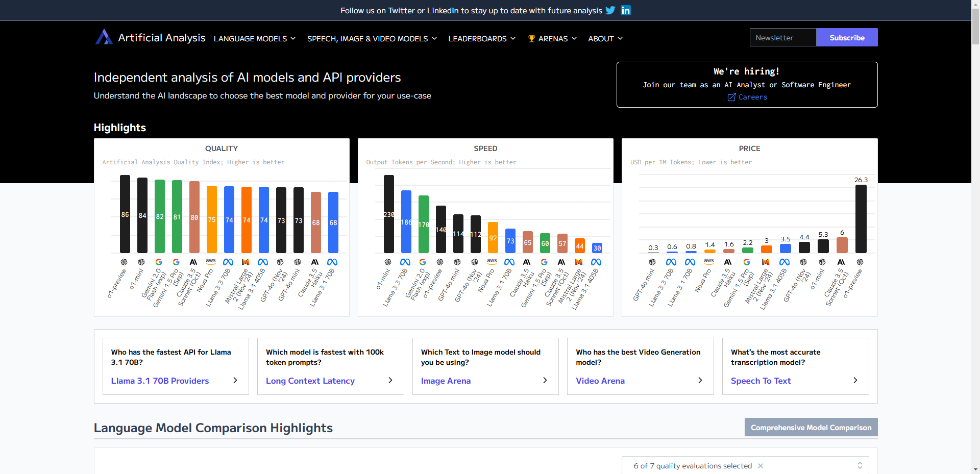
Task: Click the Comprehensive Model Comparison button
Action: (x=811, y=427)
